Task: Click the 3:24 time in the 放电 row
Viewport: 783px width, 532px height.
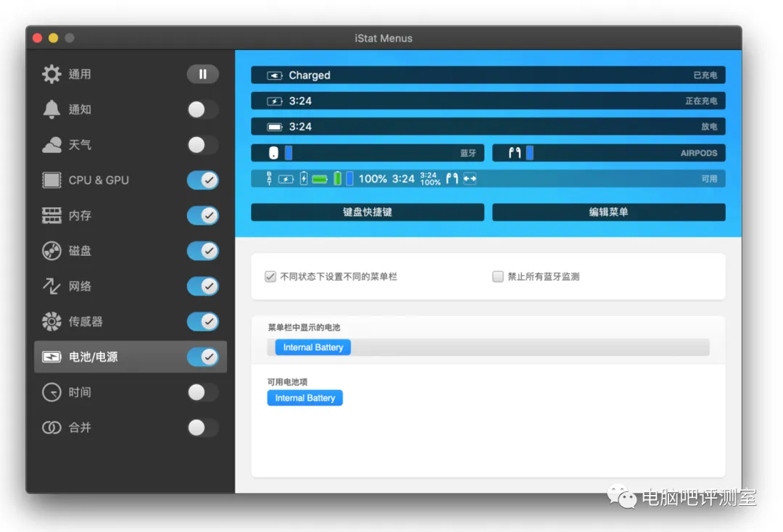Action: coord(300,127)
